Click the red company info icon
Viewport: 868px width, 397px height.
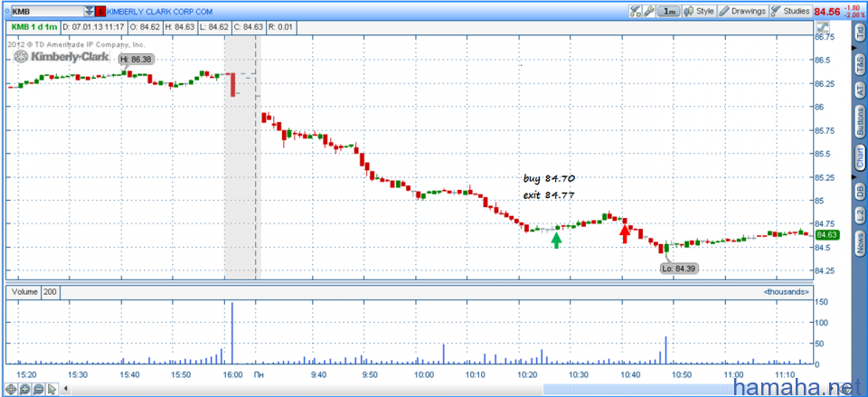101,11
